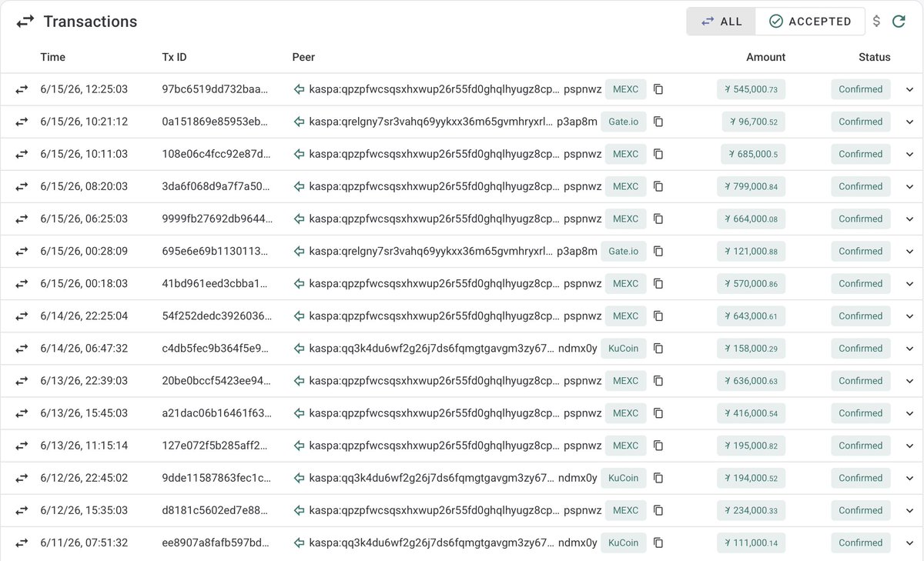Expand the 6/15/26, 00:28:09 transaction row

pyautogui.click(x=909, y=251)
